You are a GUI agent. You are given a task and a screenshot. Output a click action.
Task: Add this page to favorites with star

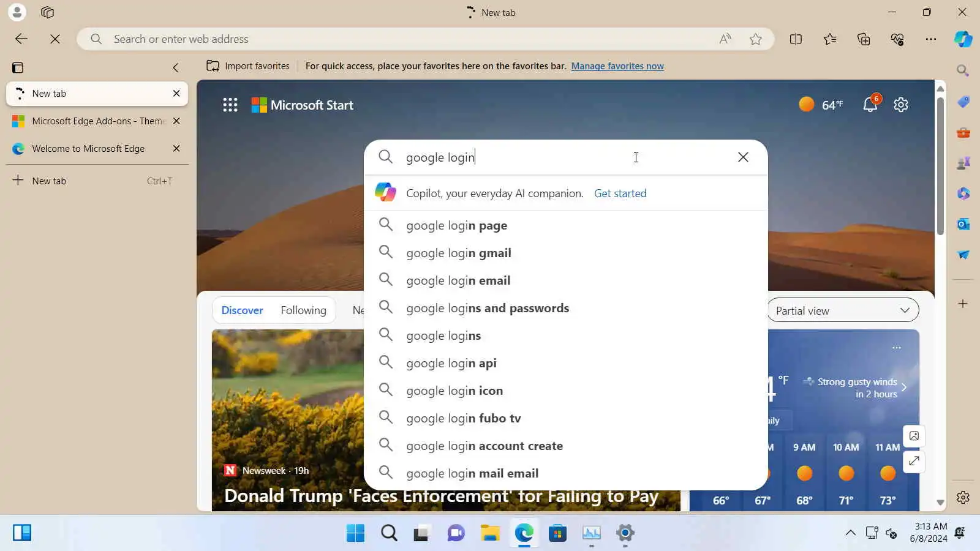coord(756,39)
